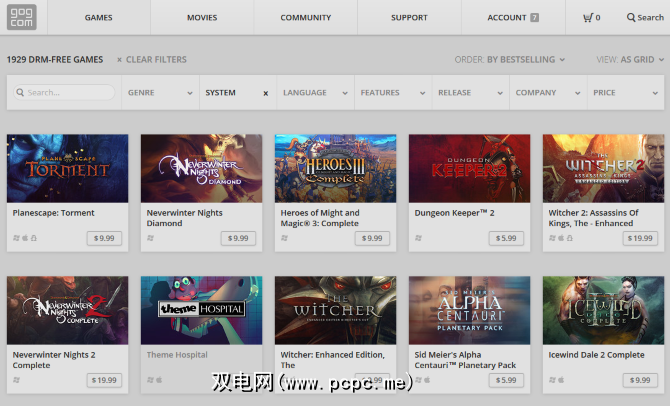Click the Search magnifier in top navigation
The height and width of the screenshot is (406, 670).
(631, 18)
